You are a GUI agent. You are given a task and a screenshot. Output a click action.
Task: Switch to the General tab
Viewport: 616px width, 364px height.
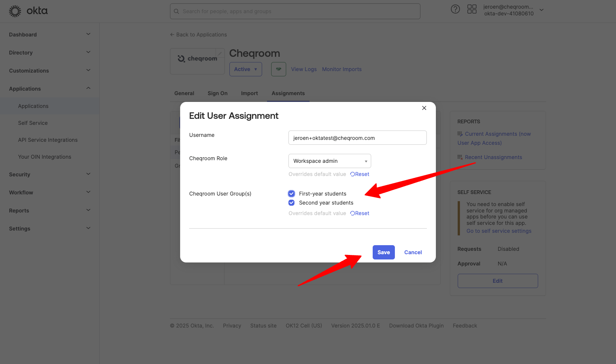[x=184, y=93]
